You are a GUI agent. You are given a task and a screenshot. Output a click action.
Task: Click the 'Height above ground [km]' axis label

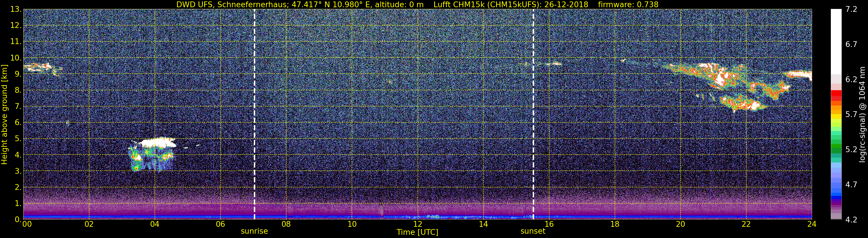pyautogui.click(x=4, y=115)
